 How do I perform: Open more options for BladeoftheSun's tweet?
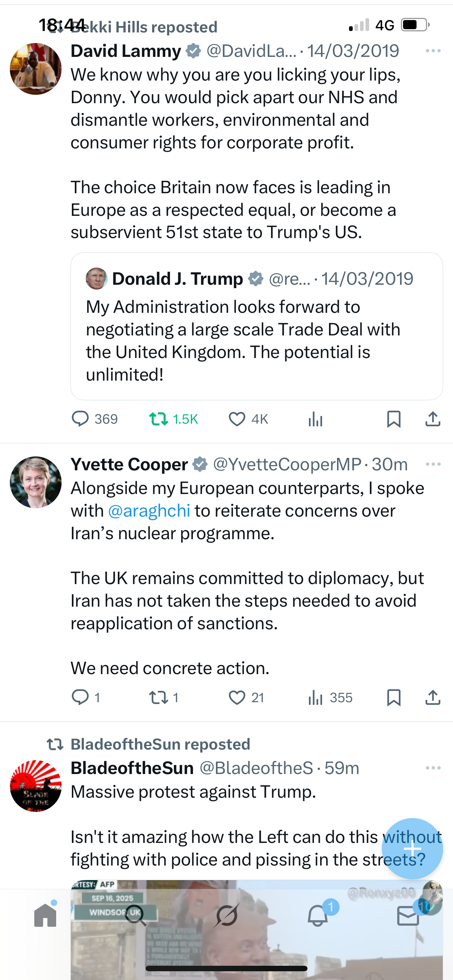coord(433,768)
